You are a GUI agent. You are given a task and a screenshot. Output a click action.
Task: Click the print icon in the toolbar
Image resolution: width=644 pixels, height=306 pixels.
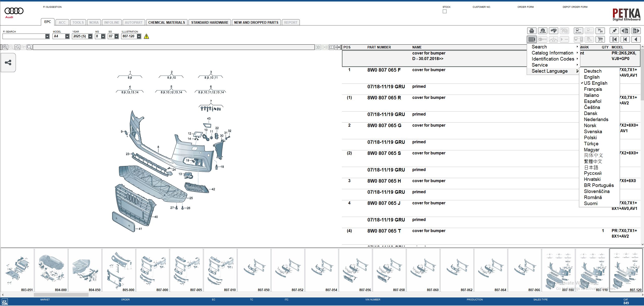point(532,31)
